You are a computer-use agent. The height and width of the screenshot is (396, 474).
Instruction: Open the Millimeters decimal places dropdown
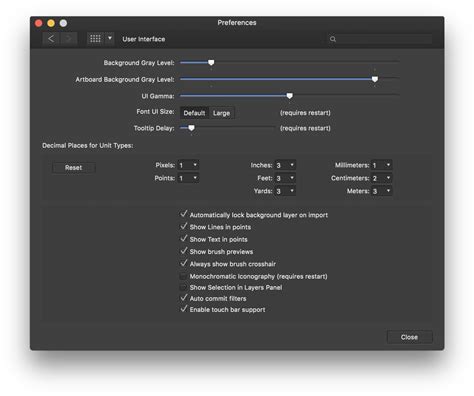click(x=382, y=165)
